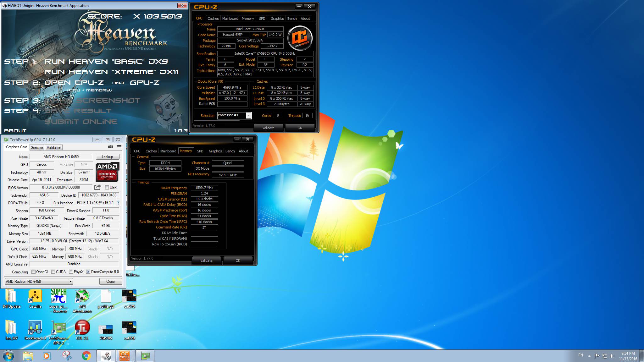Viewport: 644px width, 362px height.
Task: Open Action Center flag tray icon
Action: tap(597, 356)
